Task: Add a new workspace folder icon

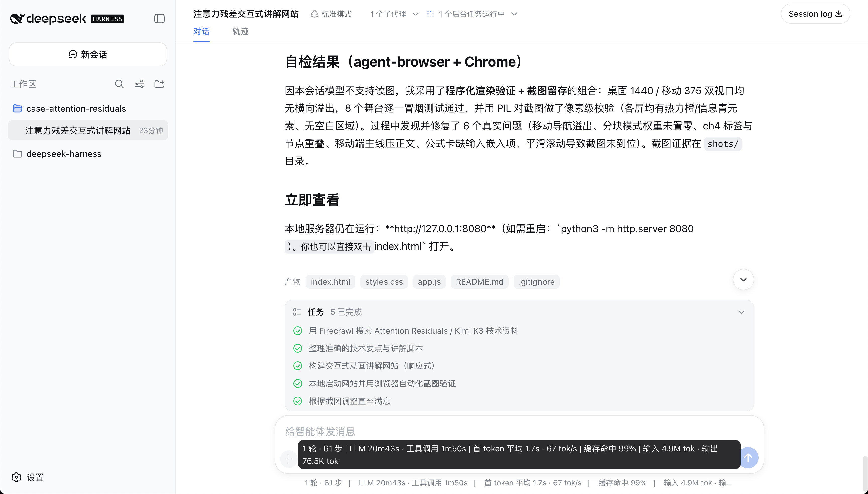Action: [x=159, y=84]
